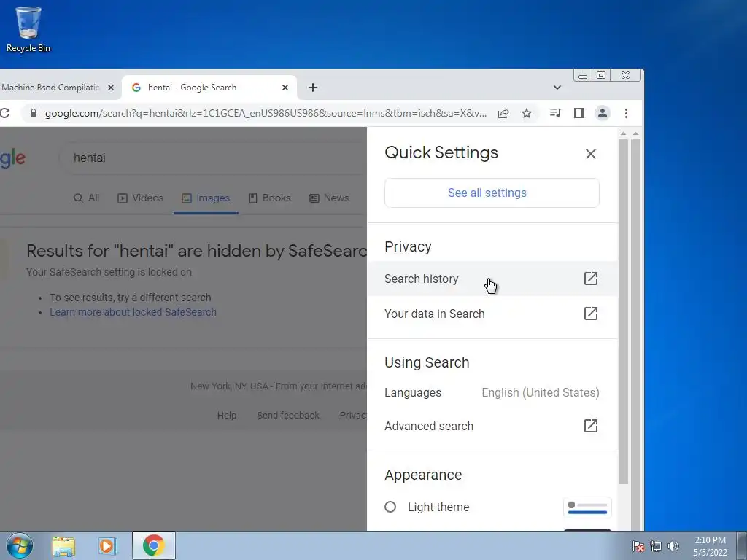Open Windows Explorer from the taskbar
Viewport: 747px width, 560px height.
click(63, 546)
